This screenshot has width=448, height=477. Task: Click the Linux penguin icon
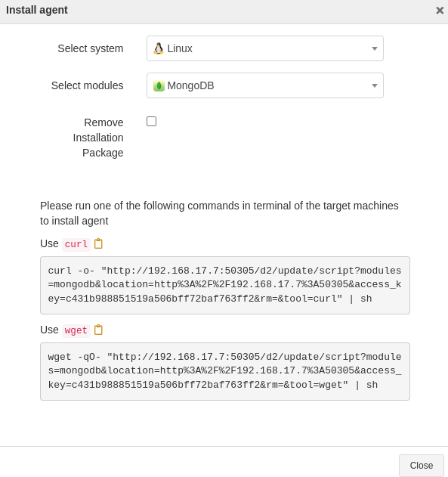click(x=159, y=48)
